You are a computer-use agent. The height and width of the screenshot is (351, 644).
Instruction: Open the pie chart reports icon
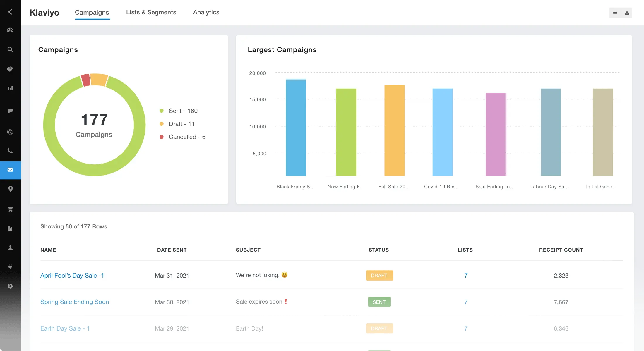tap(10, 69)
